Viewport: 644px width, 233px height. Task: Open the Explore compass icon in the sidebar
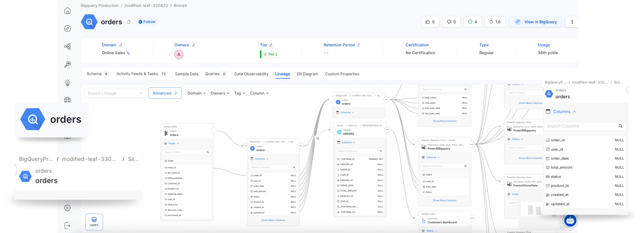click(68, 29)
